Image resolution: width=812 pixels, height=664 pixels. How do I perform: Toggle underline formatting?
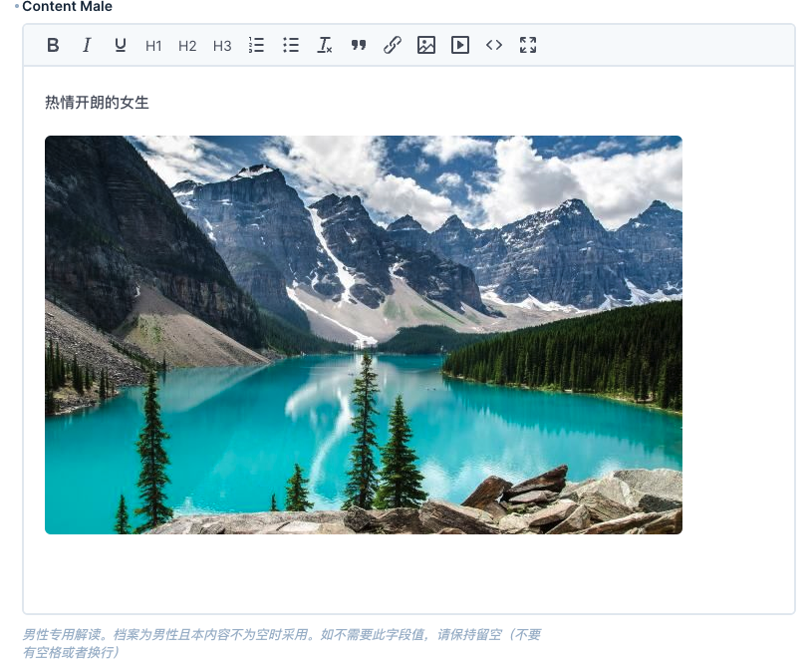[x=121, y=45]
